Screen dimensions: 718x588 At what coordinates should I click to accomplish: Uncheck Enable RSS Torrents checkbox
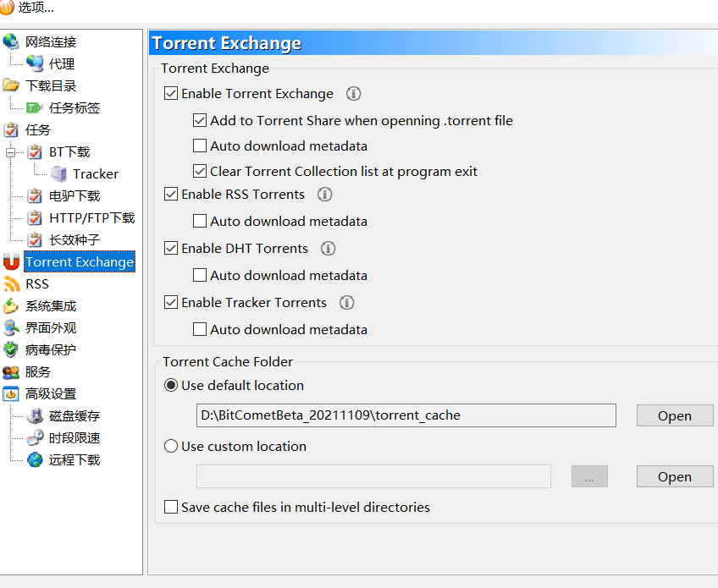171,195
